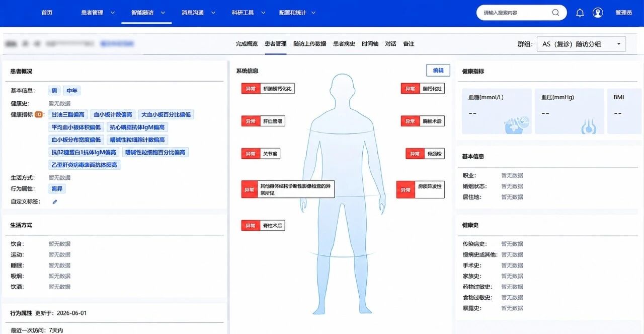
Task: Switch to the 患者病史 tab
Action: pyautogui.click(x=344, y=44)
